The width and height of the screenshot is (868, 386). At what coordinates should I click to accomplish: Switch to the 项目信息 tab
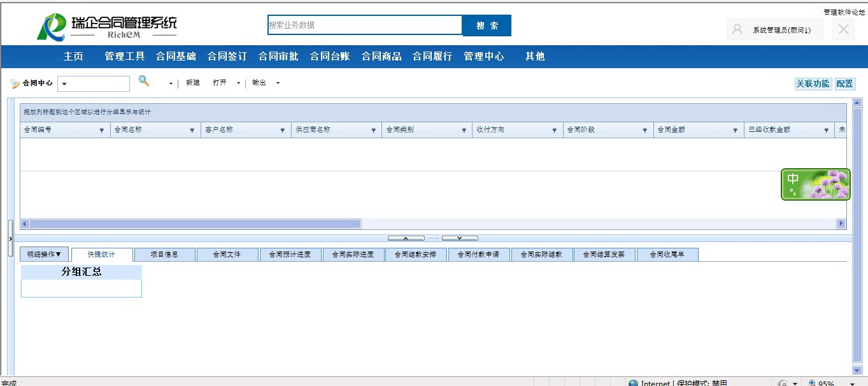point(164,255)
